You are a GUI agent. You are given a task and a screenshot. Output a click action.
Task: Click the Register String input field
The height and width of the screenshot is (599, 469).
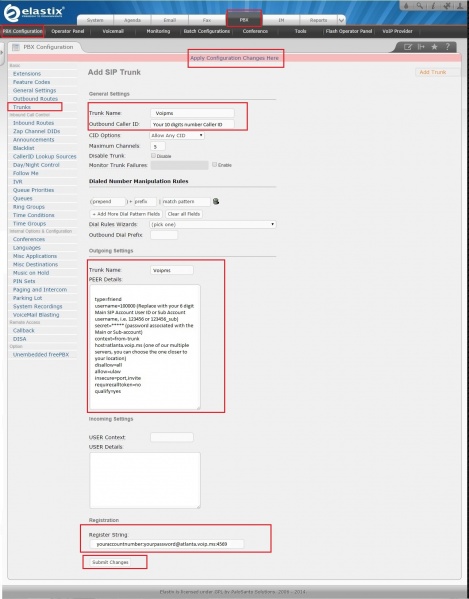(167, 544)
